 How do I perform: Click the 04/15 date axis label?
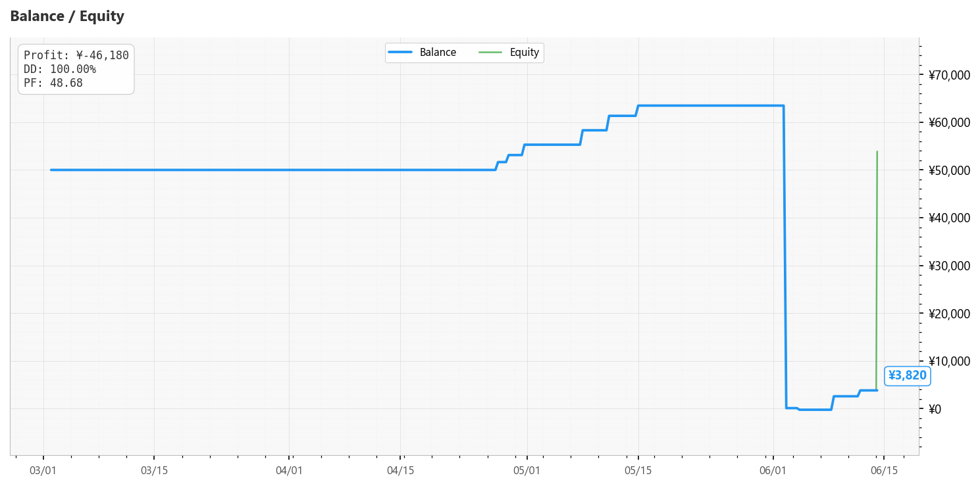pos(401,471)
